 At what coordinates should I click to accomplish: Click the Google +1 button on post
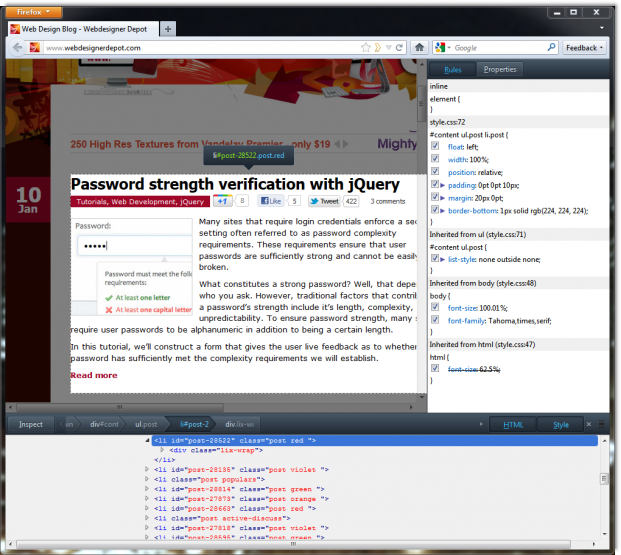click(223, 201)
